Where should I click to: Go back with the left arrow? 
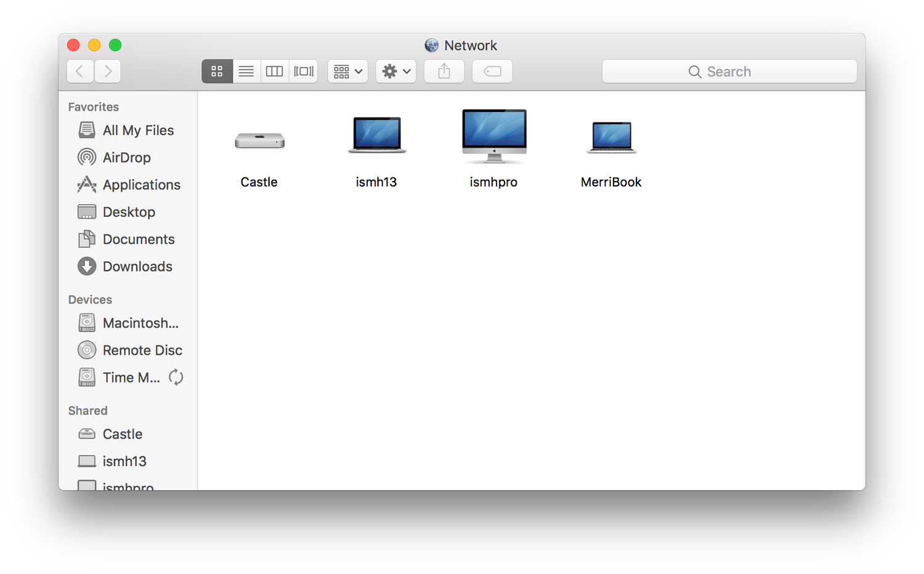80,71
